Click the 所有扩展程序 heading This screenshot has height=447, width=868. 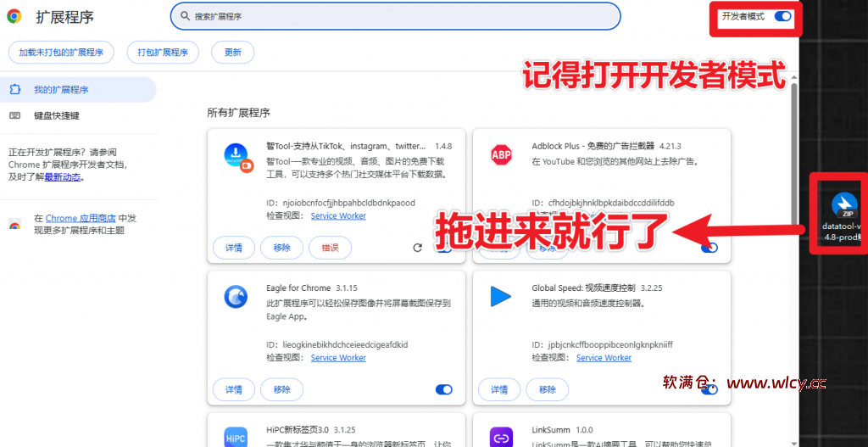(x=238, y=113)
